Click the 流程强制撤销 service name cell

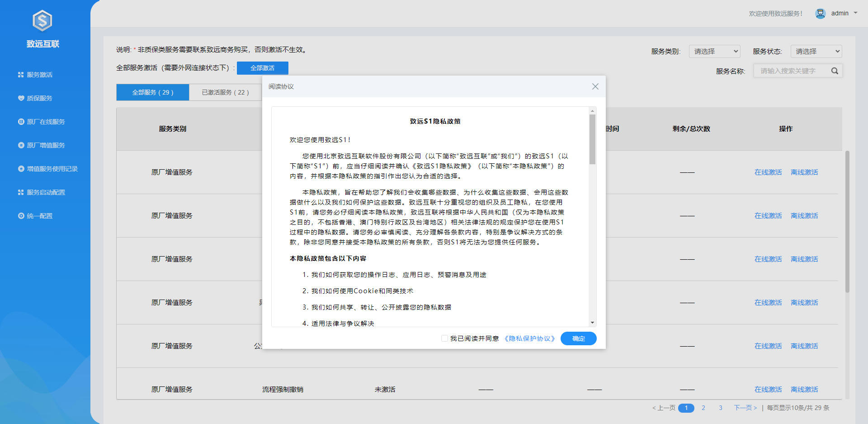tap(283, 390)
